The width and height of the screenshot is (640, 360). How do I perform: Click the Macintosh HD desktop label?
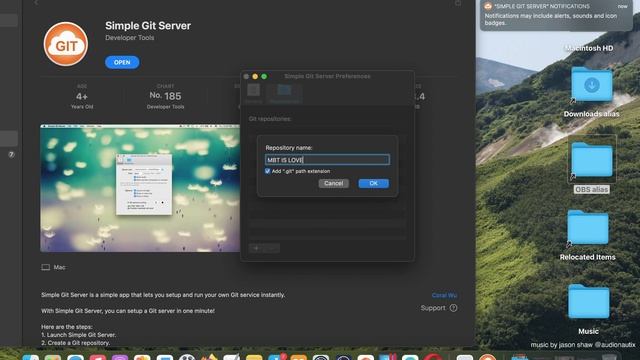click(589, 48)
